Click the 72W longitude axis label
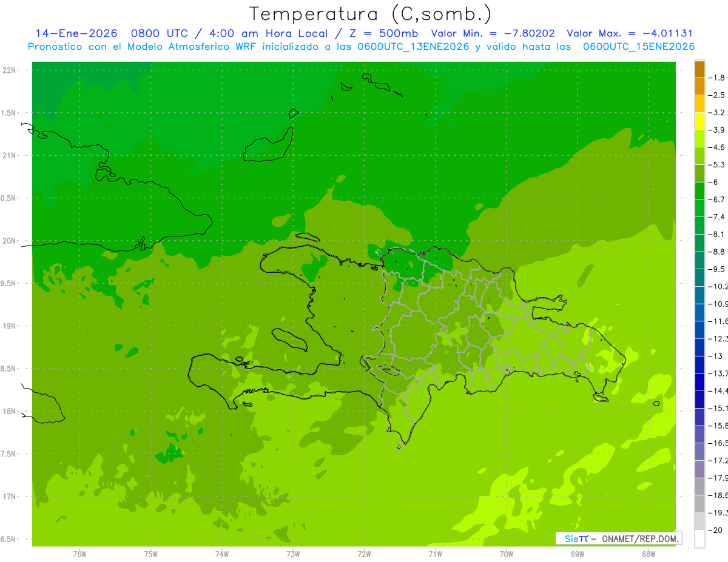This screenshot has width=728, height=562. (364, 554)
